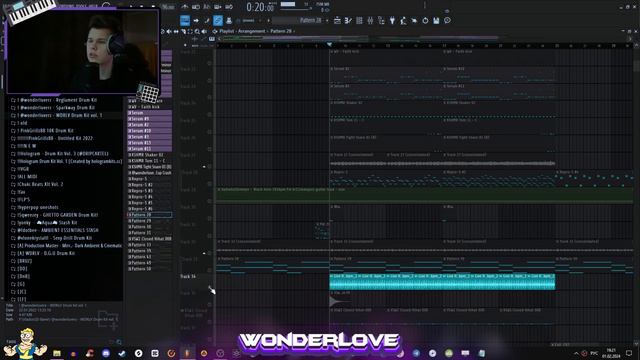Open the help info icon at toolbar end

pos(447,20)
